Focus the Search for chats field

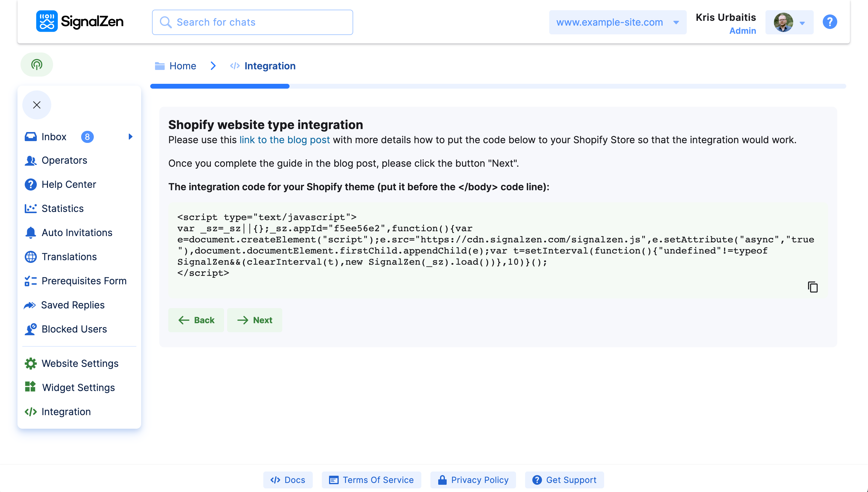click(252, 22)
